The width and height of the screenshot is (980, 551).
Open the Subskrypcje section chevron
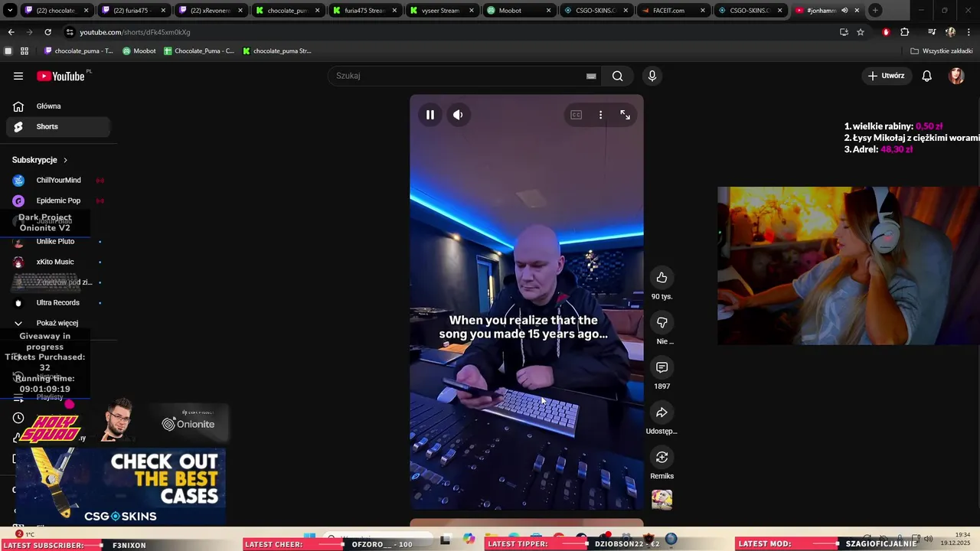pos(65,160)
